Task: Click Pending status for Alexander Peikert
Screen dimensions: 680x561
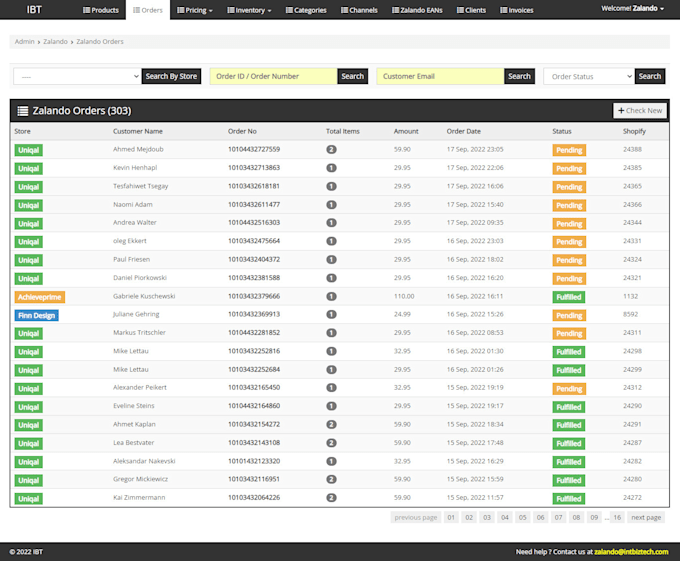Action: click(x=569, y=389)
